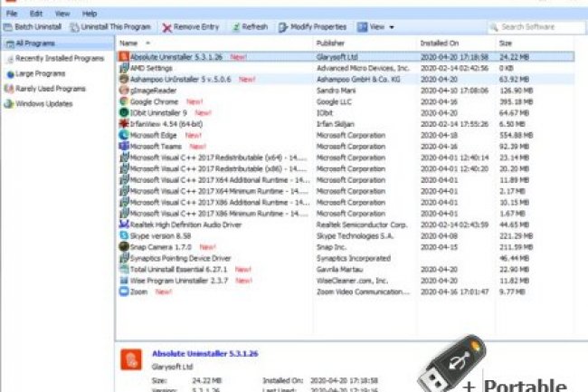Click the Search Software input field
The width and height of the screenshot is (588, 392).
click(x=539, y=28)
